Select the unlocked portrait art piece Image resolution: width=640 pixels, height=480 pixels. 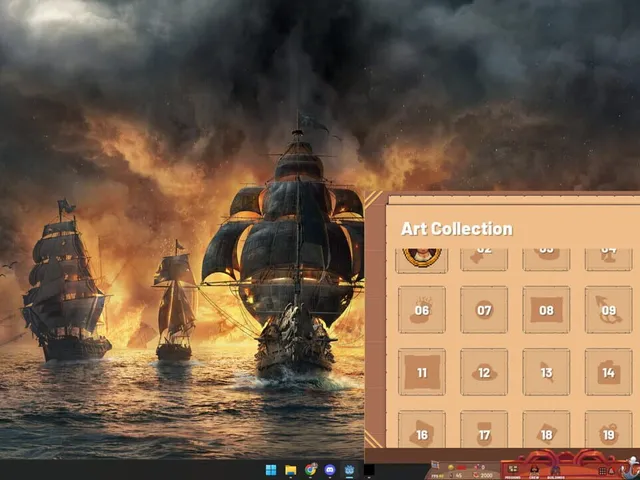422,260
